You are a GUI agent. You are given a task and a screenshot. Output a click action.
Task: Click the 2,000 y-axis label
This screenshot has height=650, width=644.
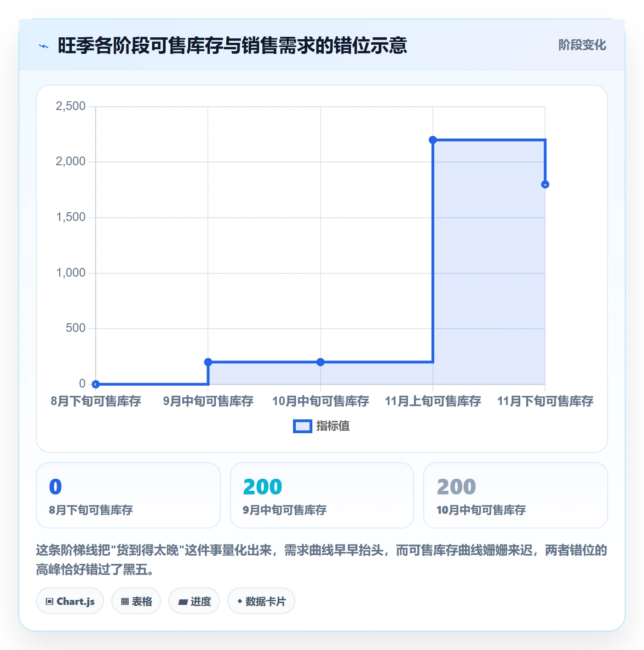tap(71, 162)
